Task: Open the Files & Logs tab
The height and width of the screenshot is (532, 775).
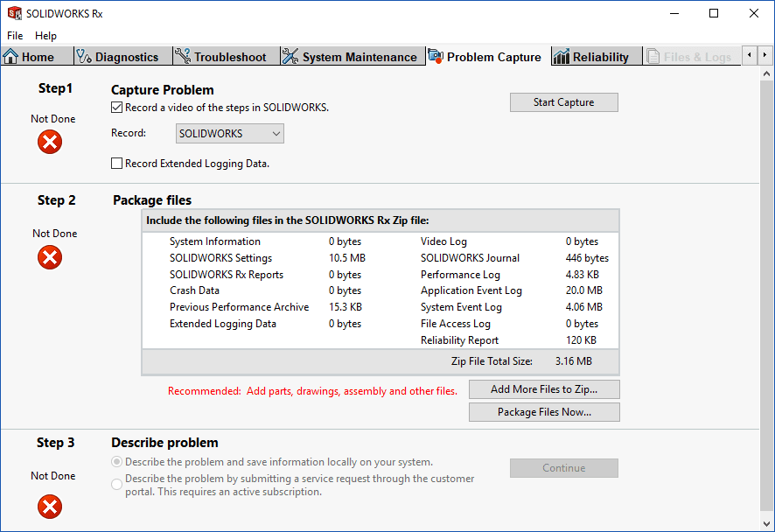Action: (x=692, y=56)
